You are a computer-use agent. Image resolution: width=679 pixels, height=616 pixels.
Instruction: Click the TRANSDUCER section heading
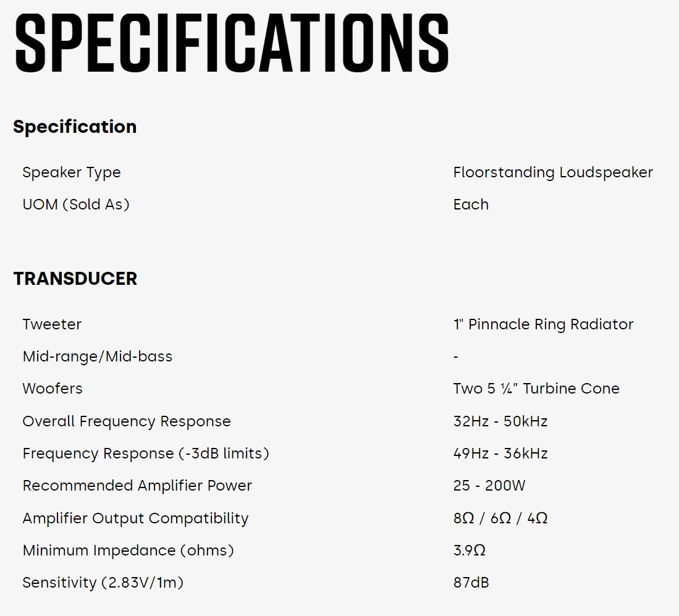tap(75, 279)
